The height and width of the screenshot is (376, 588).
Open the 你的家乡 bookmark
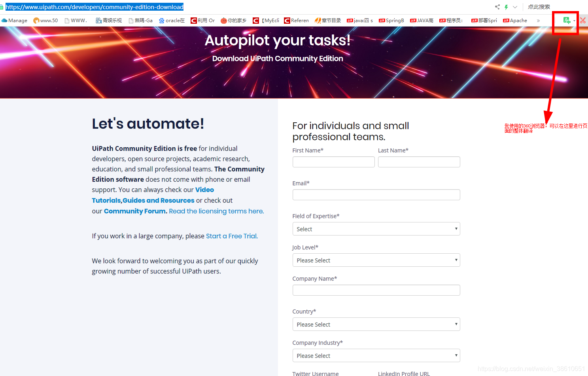point(234,20)
